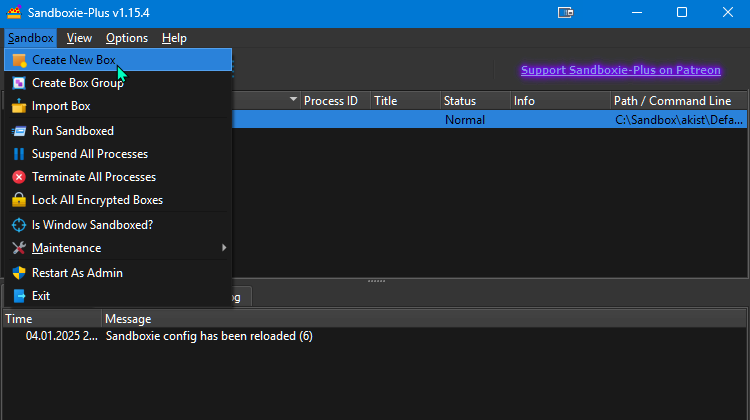Choose Create Box Group menu entry
This screenshot has width=750, height=420.
[x=118, y=83]
